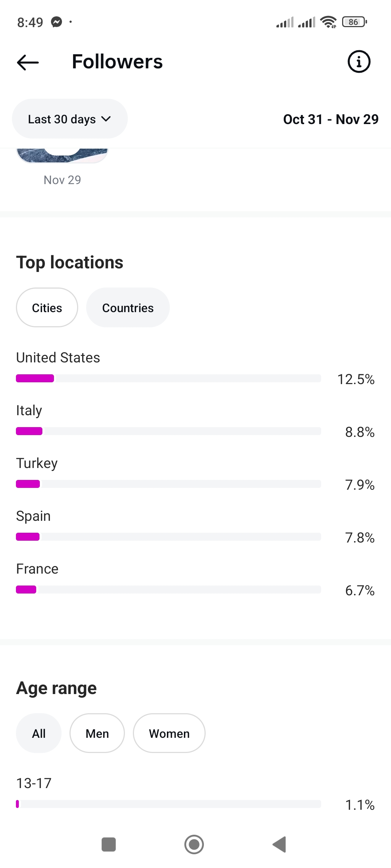Screen dimensions: 391x868
Task: Tap the Messenger notification icon
Action: point(56,22)
